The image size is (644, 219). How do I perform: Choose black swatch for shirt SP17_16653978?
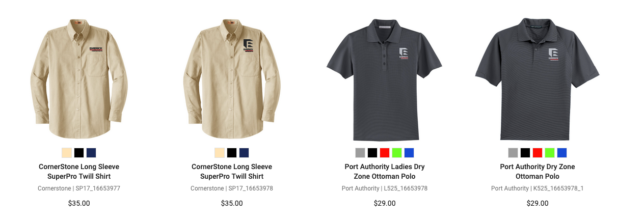232,153
